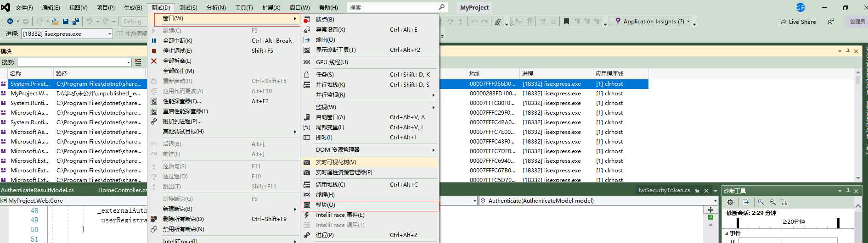Open Locals (局部变量) window

(x=370, y=127)
